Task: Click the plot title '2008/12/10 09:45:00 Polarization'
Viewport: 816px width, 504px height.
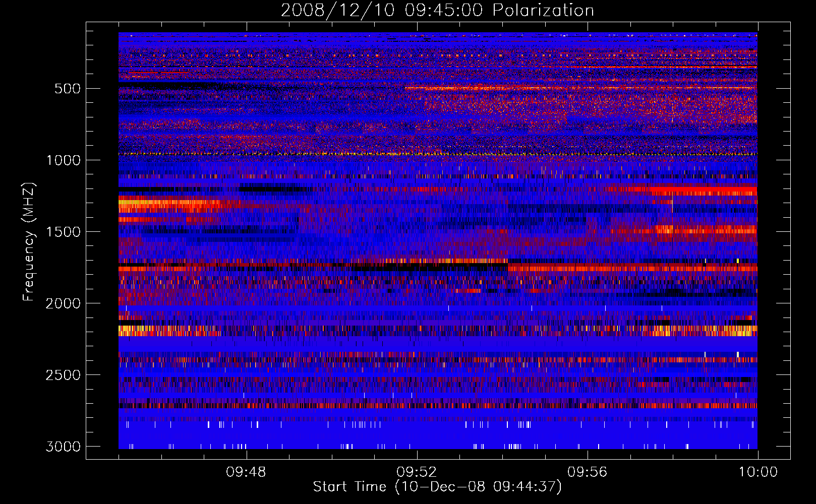Action: click(437, 10)
